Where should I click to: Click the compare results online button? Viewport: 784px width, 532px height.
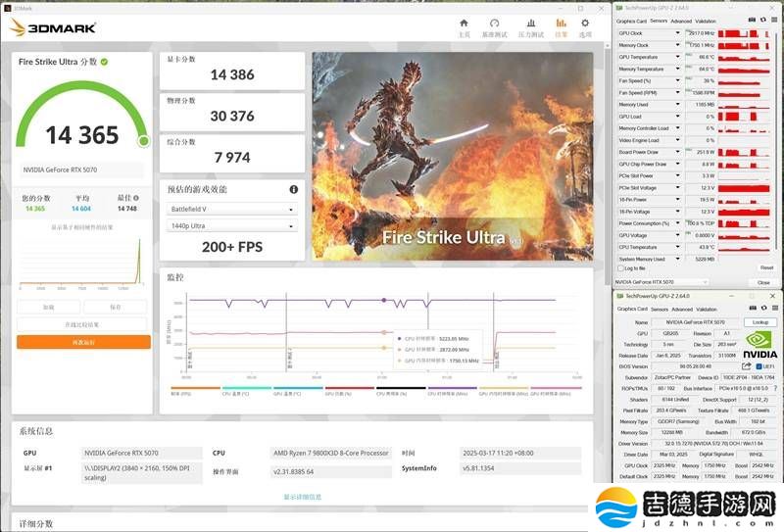(x=82, y=324)
